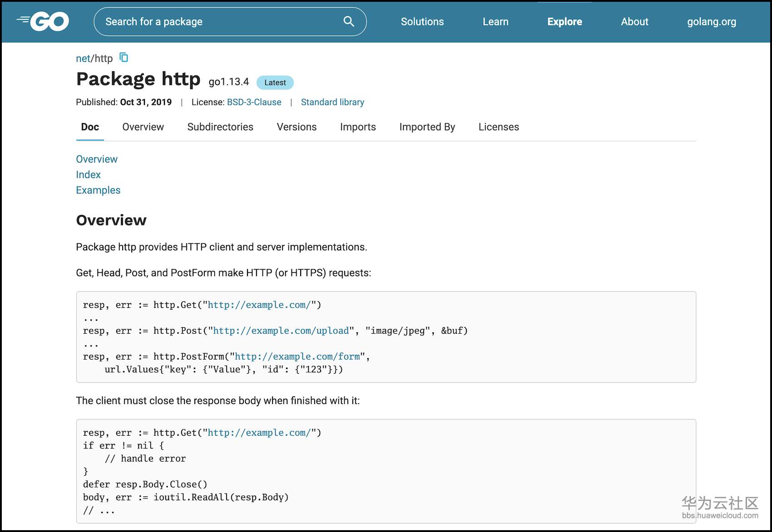View the Imported By tab

[x=426, y=127]
